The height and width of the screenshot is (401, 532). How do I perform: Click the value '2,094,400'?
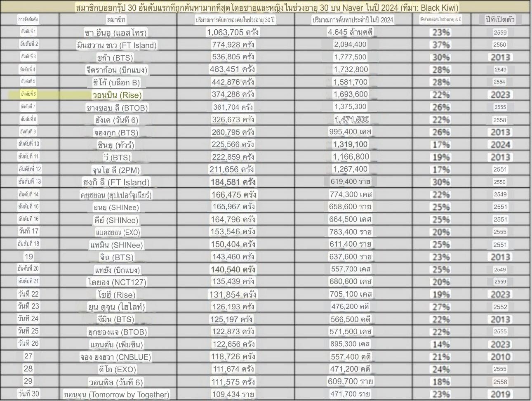[x=350, y=44]
